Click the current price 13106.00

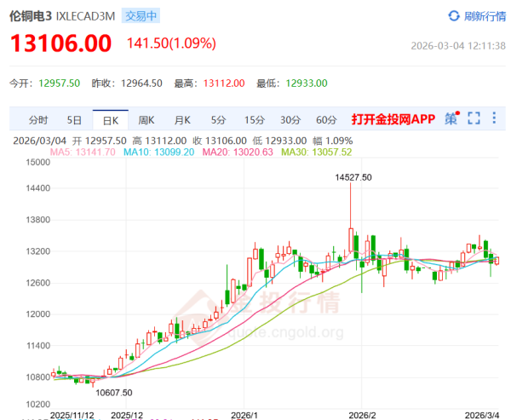tap(61, 43)
